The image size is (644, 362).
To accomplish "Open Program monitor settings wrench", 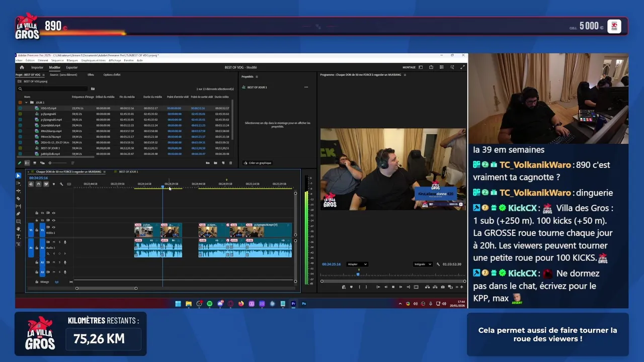I will coord(438,264).
